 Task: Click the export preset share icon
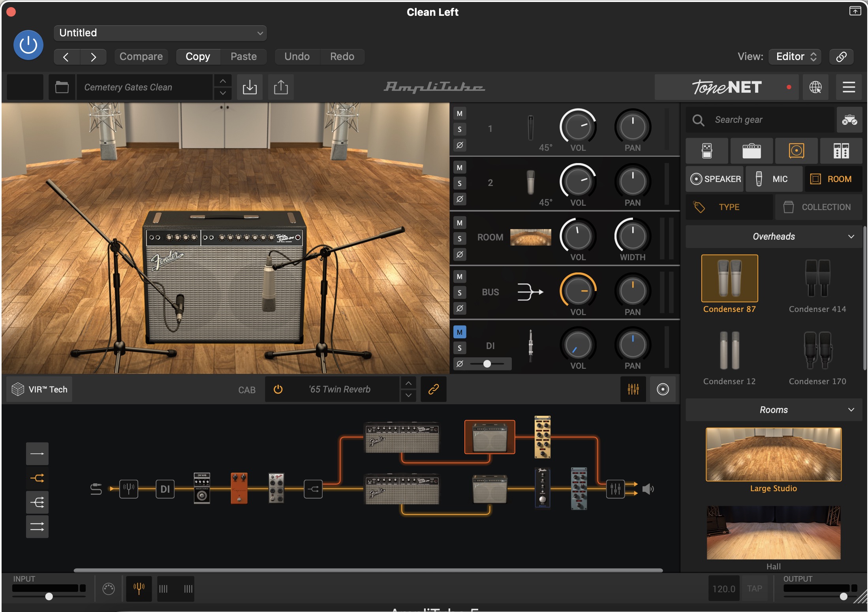click(281, 87)
